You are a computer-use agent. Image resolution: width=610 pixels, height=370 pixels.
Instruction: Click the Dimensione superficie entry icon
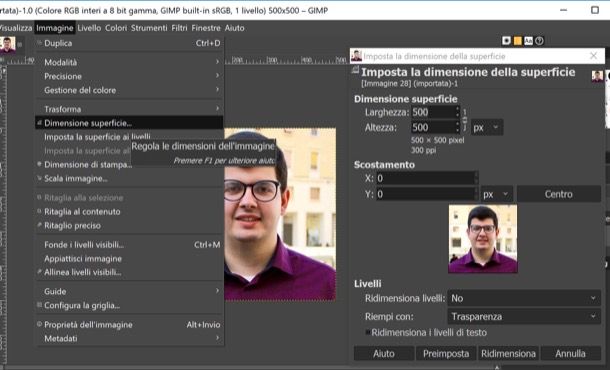[39, 123]
